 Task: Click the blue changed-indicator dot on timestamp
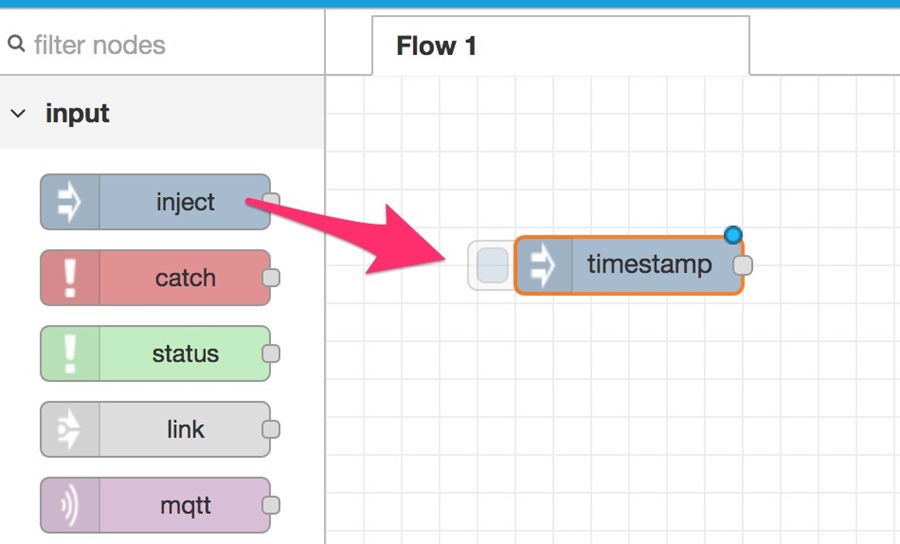point(733,234)
